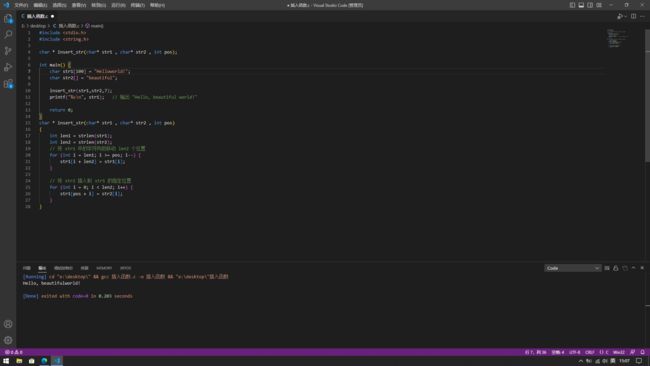The height and width of the screenshot is (366, 650).
Task: Open the output channel dropdown showing Code
Action: 572,268
